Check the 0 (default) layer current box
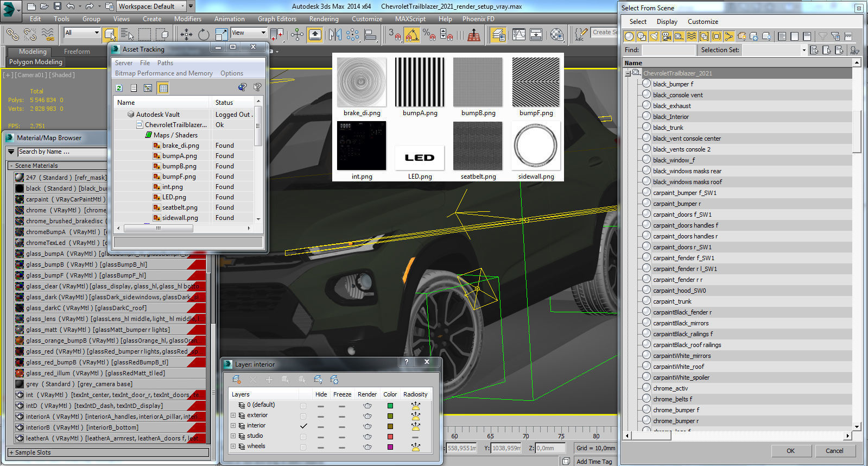Image resolution: width=868 pixels, height=466 pixels. 303,406
